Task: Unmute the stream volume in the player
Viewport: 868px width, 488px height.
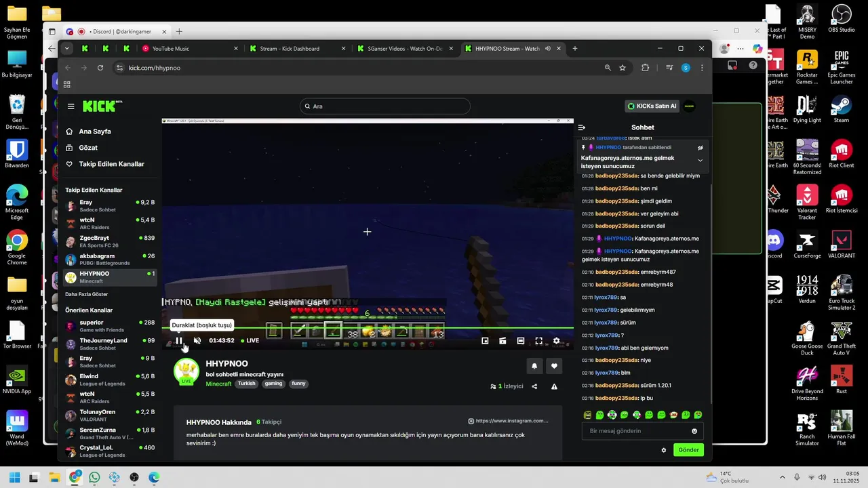Action: [197, 341]
